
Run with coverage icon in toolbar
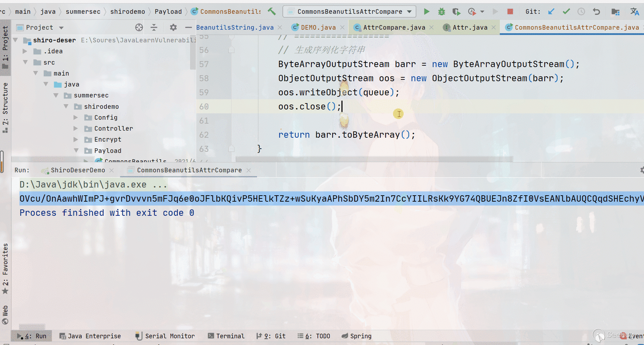tap(456, 12)
